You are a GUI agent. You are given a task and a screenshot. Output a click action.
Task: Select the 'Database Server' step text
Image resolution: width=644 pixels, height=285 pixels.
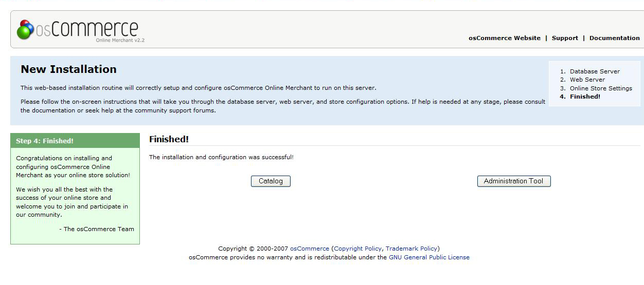[x=595, y=71]
